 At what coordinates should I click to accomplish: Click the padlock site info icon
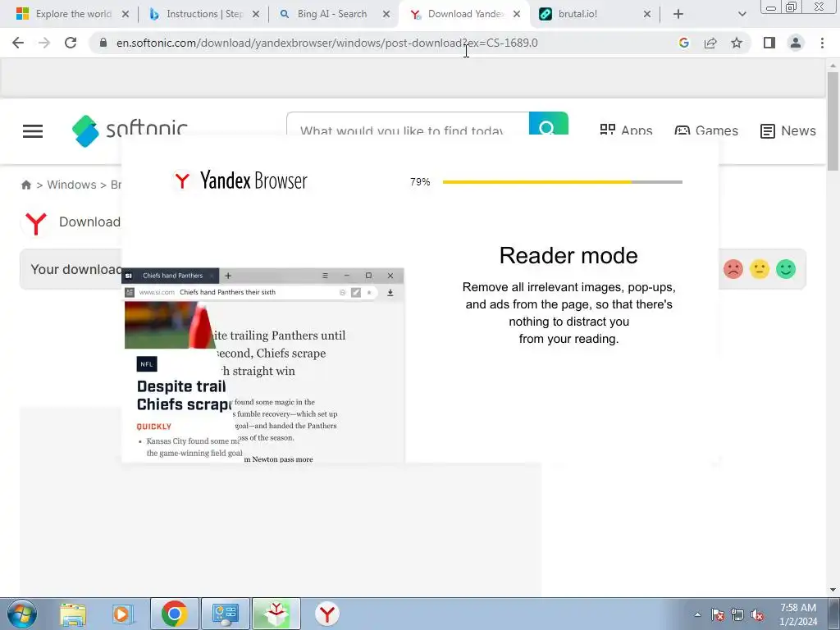103,43
